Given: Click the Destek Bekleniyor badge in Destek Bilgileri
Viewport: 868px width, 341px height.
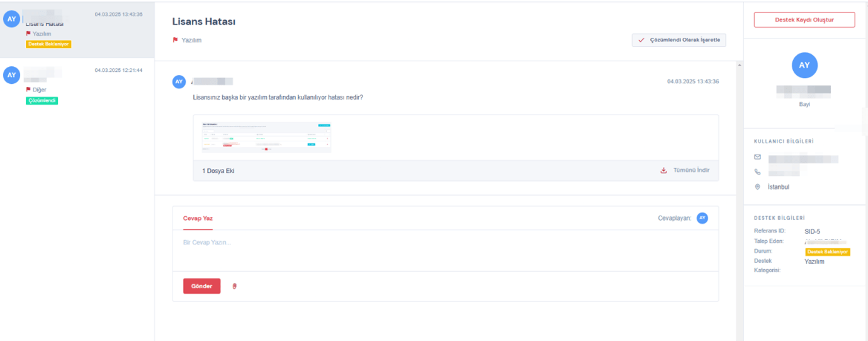Looking at the screenshot, I should pos(827,251).
